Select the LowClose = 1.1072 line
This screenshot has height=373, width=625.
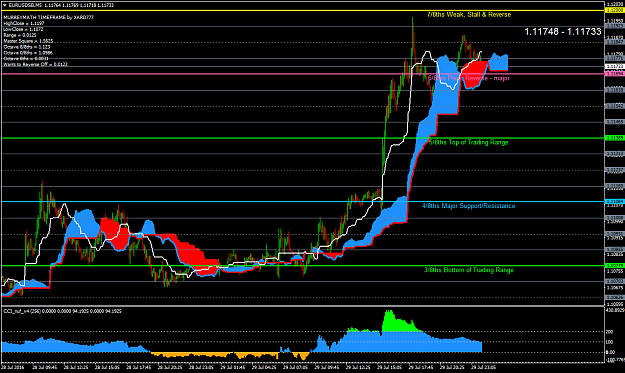(23, 29)
